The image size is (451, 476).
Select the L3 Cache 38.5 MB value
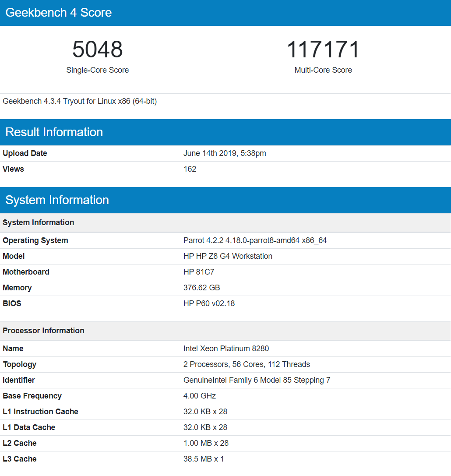[x=204, y=459]
